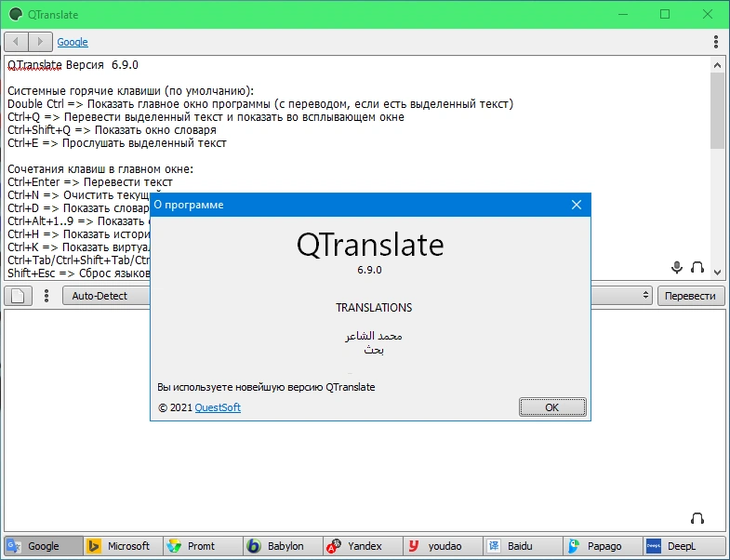This screenshot has width=730, height=560.
Task: Maximize the QTranslate window
Action: 665,15
